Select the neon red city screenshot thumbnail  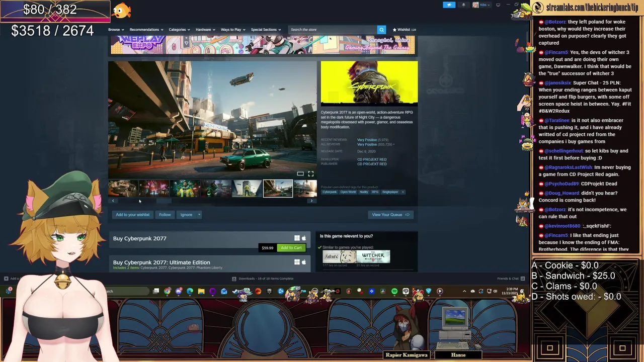coord(154,189)
